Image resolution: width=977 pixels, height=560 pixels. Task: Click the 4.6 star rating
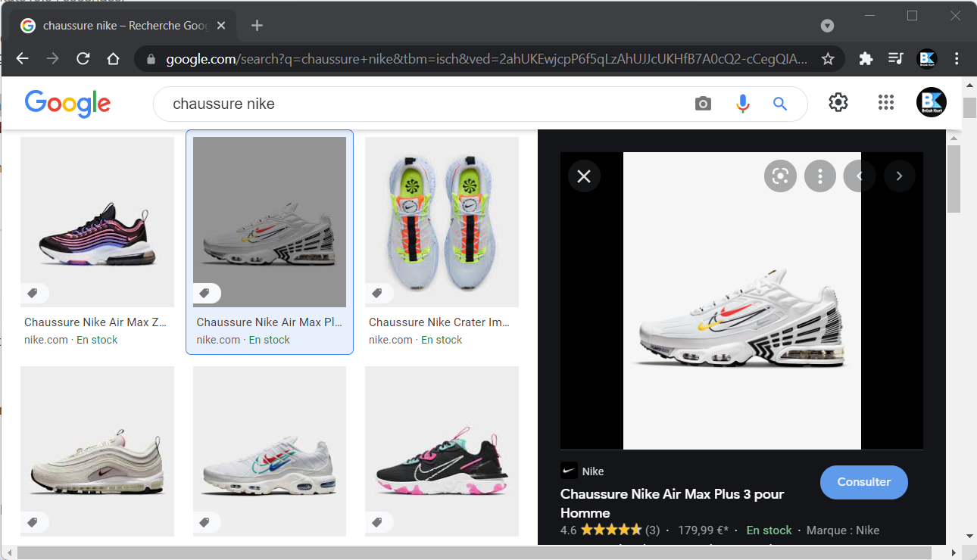coord(610,530)
